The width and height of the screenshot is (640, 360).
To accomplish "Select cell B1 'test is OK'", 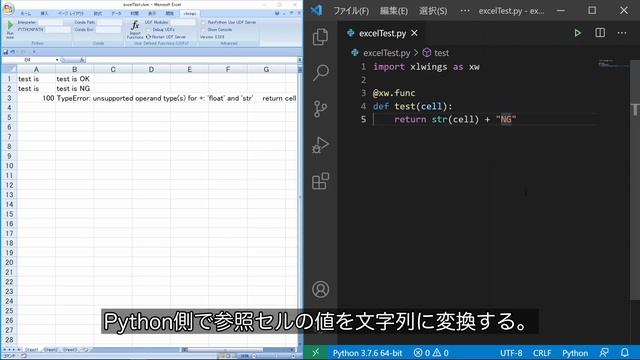I will click(x=74, y=79).
